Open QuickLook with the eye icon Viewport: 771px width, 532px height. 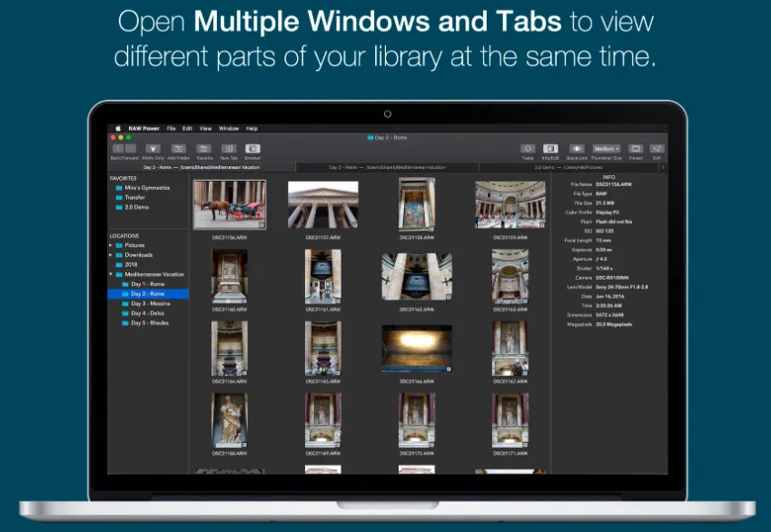(x=577, y=149)
